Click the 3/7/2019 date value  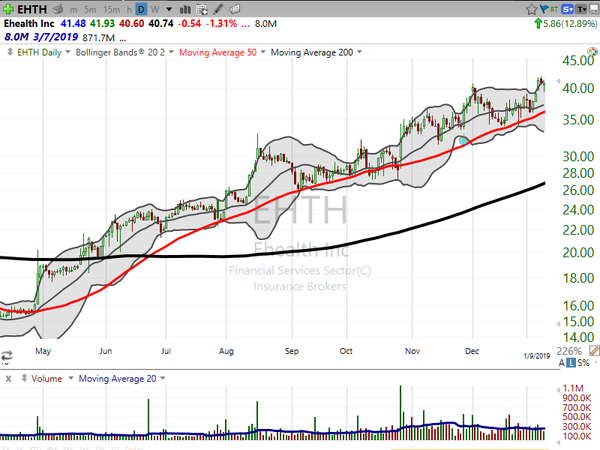[55, 37]
